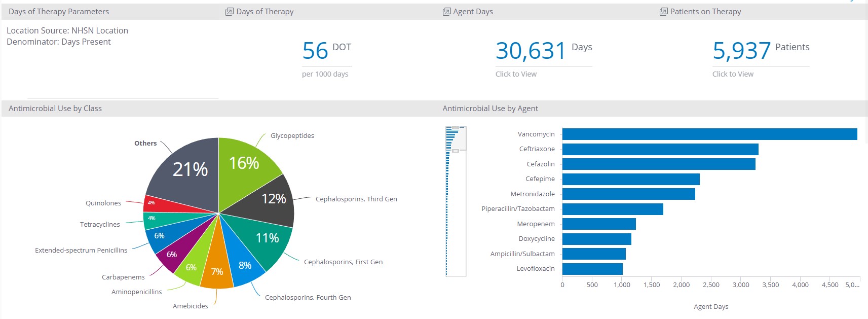Click the Quinolones legend label
The height and width of the screenshot is (319, 868).
pyautogui.click(x=103, y=203)
